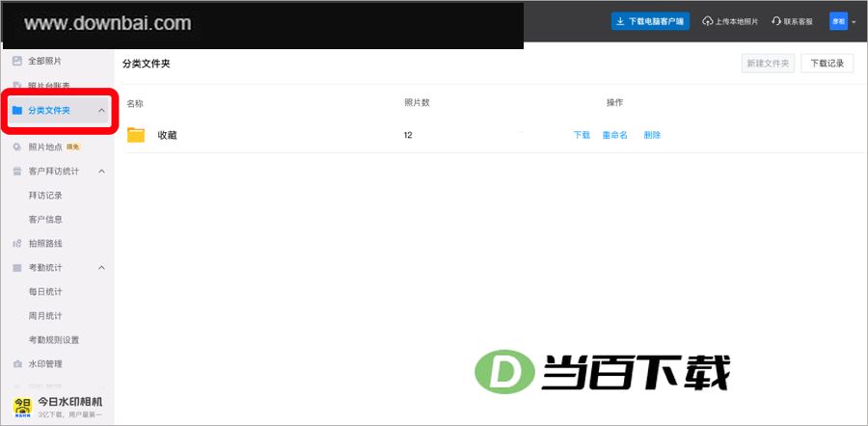868x426 pixels.
Task: Click the 考勤统计 icon
Action: pyautogui.click(x=17, y=268)
